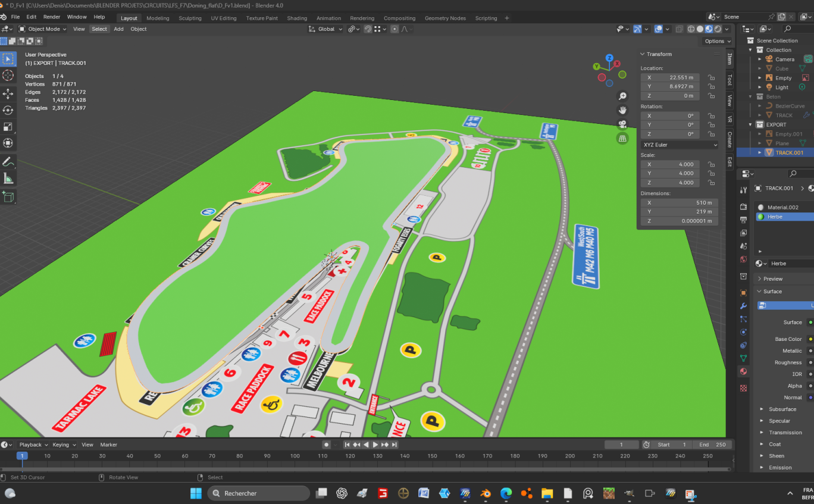The image size is (814, 504).
Task: Toggle proportional editing in the header
Action: [x=394, y=29]
